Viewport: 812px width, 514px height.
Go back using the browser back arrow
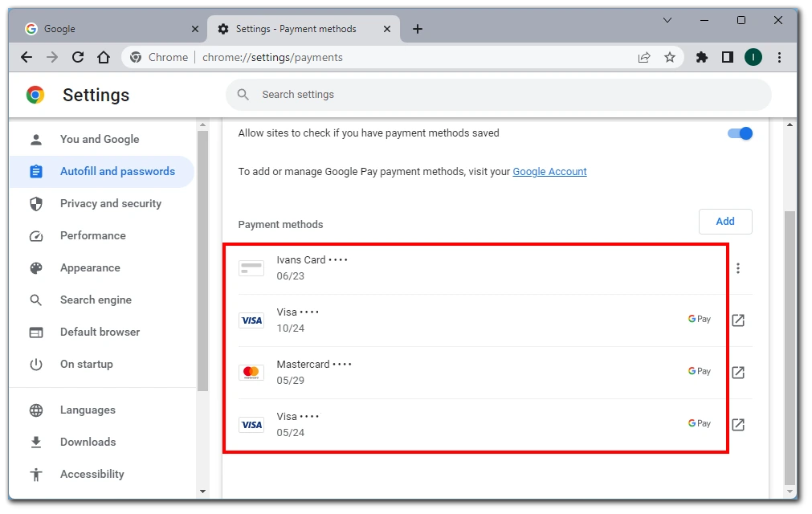[27, 58]
